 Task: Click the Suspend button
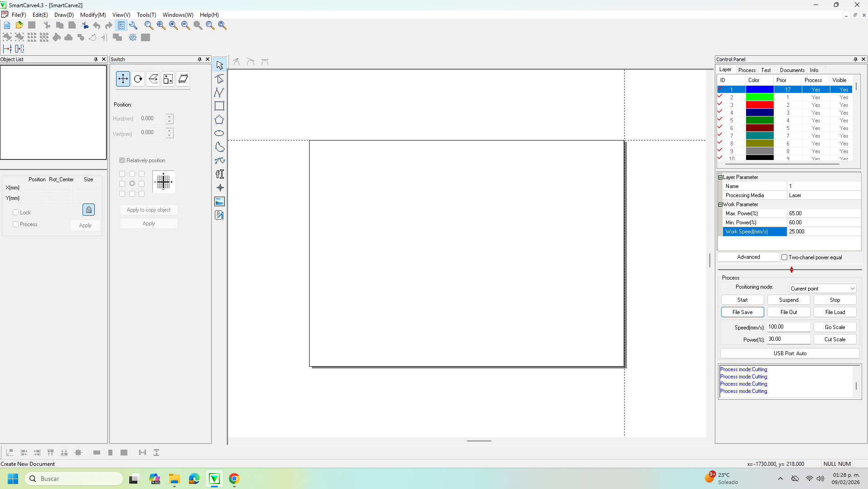point(789,300)
